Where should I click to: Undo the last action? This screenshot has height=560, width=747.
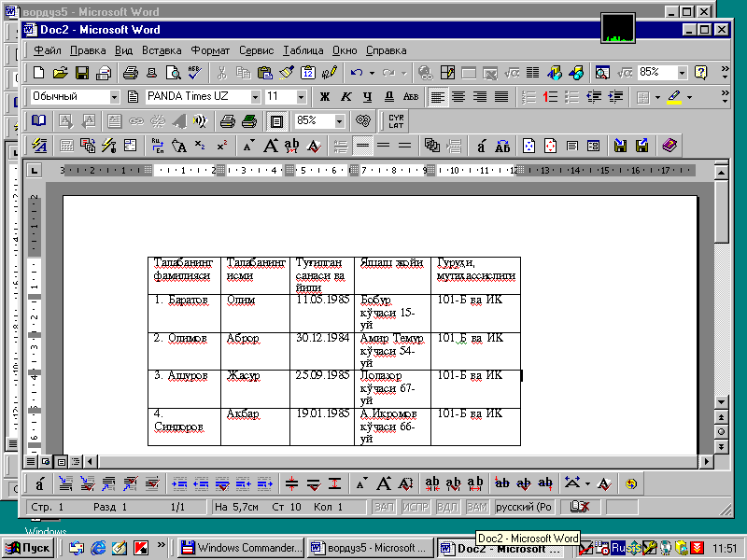357,73
